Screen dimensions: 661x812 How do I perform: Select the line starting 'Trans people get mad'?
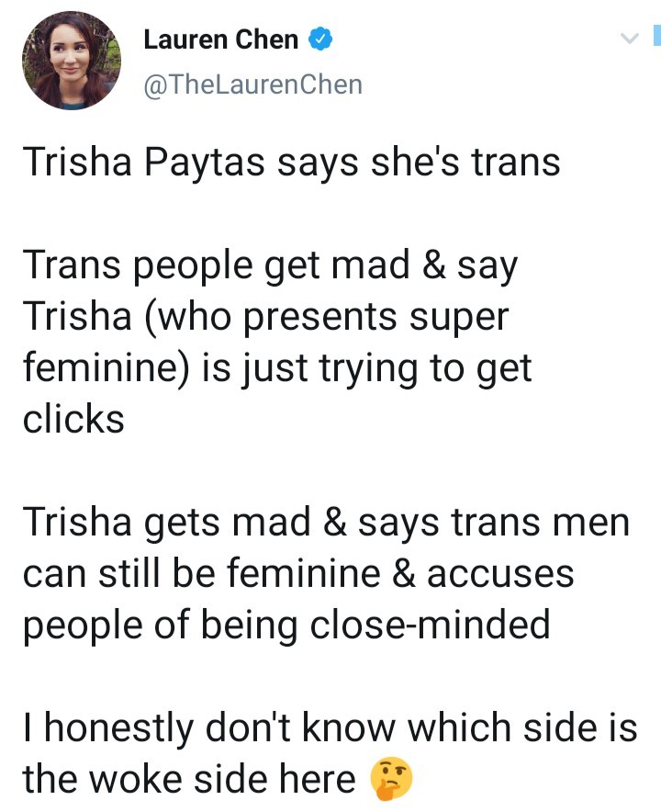click(x=270, y=266)
